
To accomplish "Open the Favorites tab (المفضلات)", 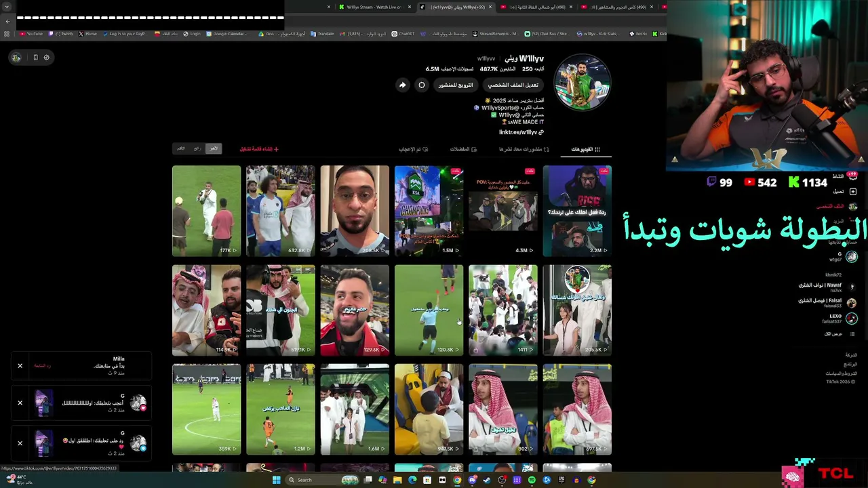I will [x=463, y=149].
